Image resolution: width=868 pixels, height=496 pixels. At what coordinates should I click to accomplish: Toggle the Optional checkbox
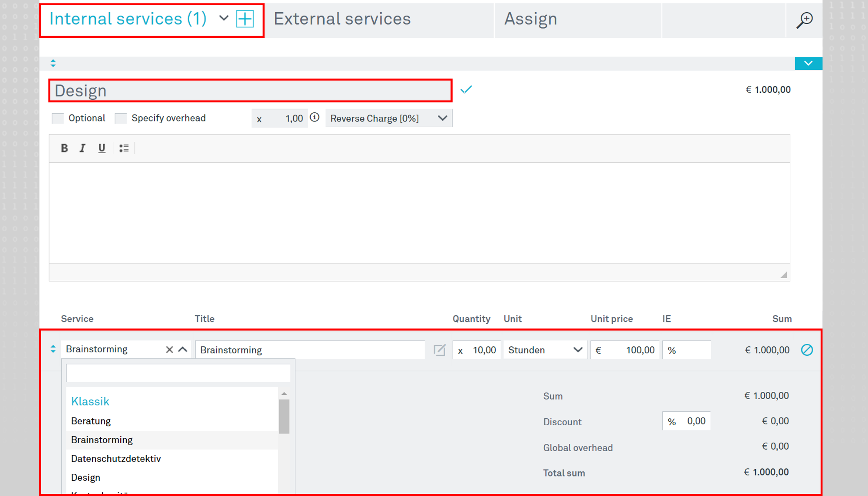[x=59, y=118]
